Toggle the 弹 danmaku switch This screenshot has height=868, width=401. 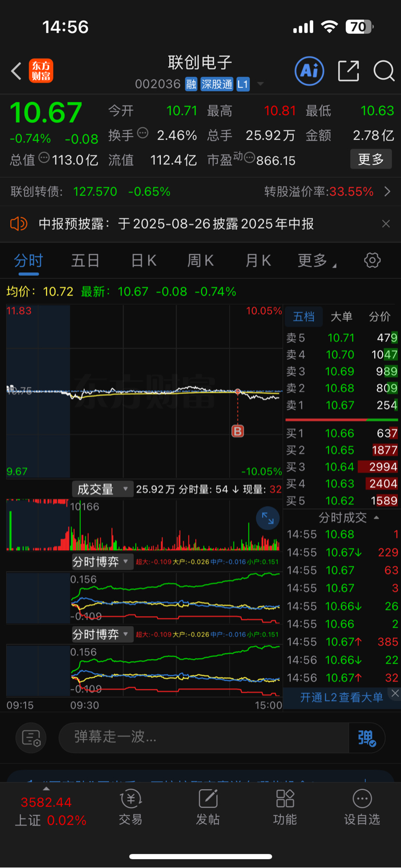tap(367, 738)
